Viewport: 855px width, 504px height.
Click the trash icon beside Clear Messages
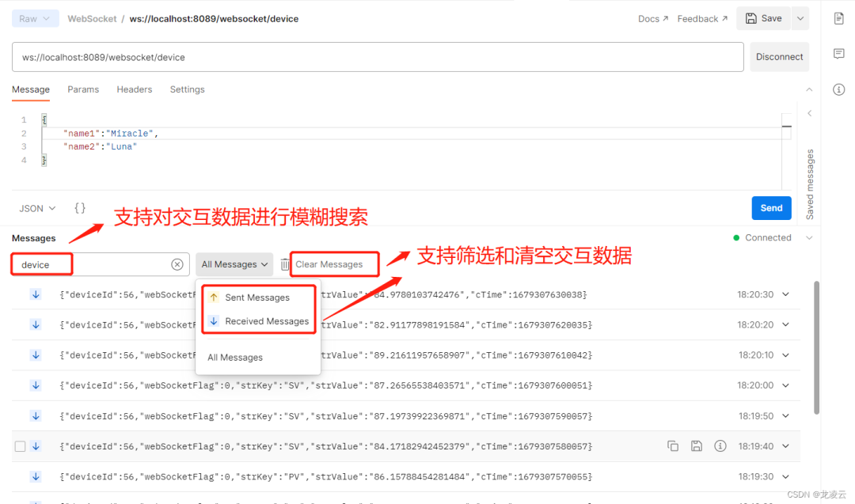285,264
